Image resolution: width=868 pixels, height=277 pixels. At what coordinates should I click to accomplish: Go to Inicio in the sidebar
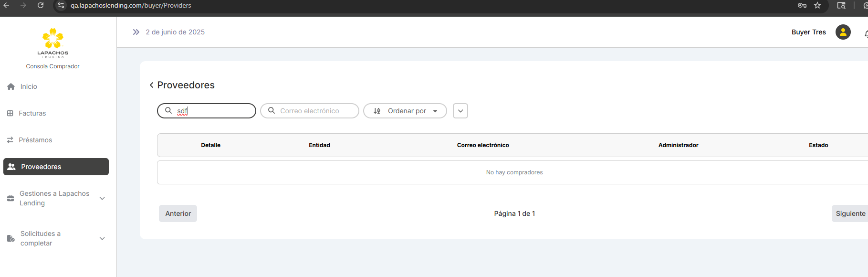[29, 86]
